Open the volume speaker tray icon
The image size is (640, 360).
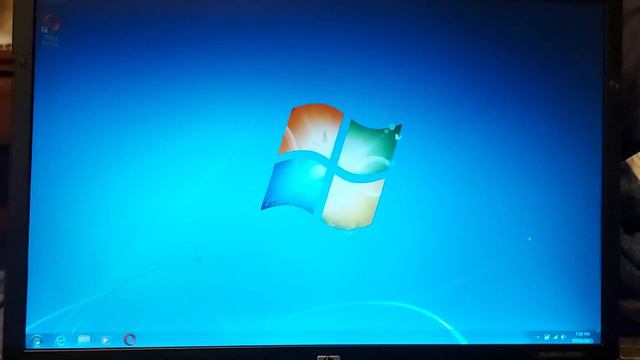pyautogui.click(x=564, y=337)
